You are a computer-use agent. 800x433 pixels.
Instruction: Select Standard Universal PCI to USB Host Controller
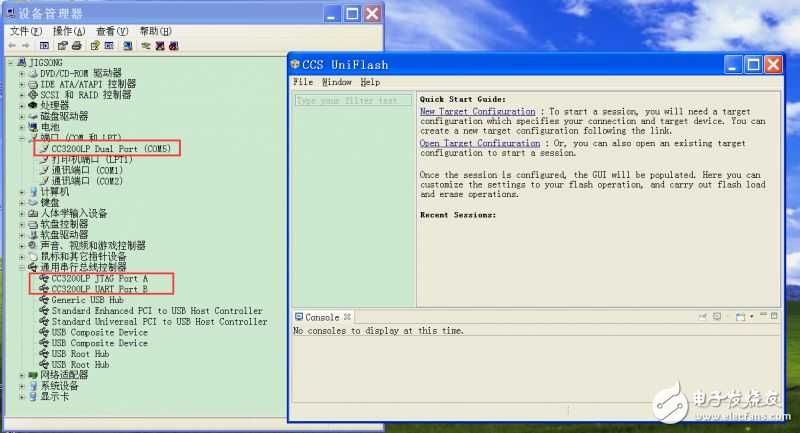(x=159, y=322)
